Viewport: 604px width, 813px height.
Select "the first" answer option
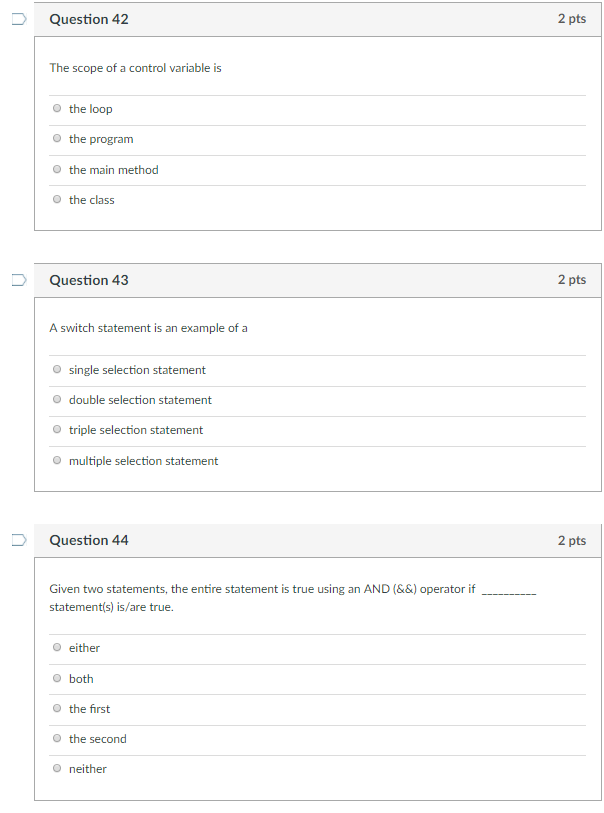pyautogui.click(x=57, y=708)
